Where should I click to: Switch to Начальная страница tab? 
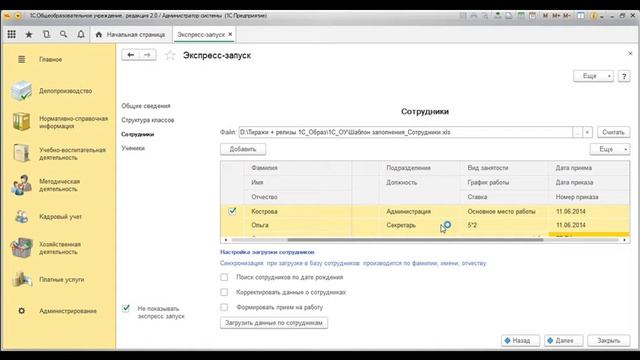(132, 35)
